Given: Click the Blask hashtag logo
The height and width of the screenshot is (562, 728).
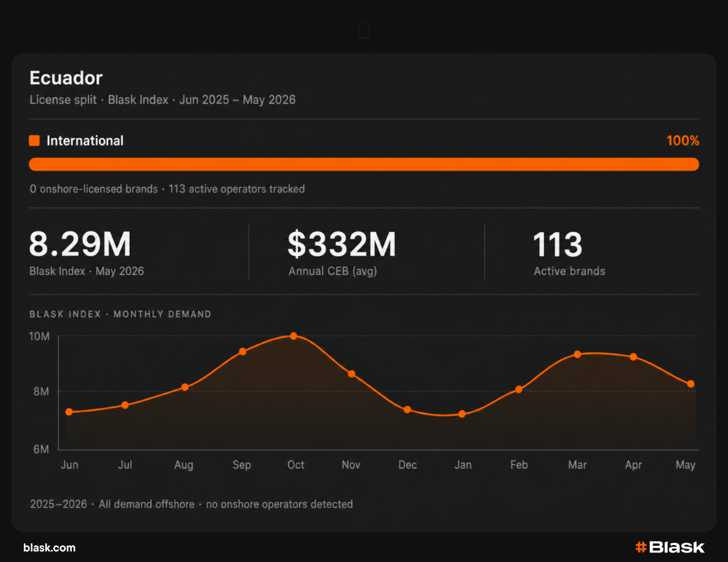Looking at the screenshot, I should pyautogui.click(x=670, y=547).
